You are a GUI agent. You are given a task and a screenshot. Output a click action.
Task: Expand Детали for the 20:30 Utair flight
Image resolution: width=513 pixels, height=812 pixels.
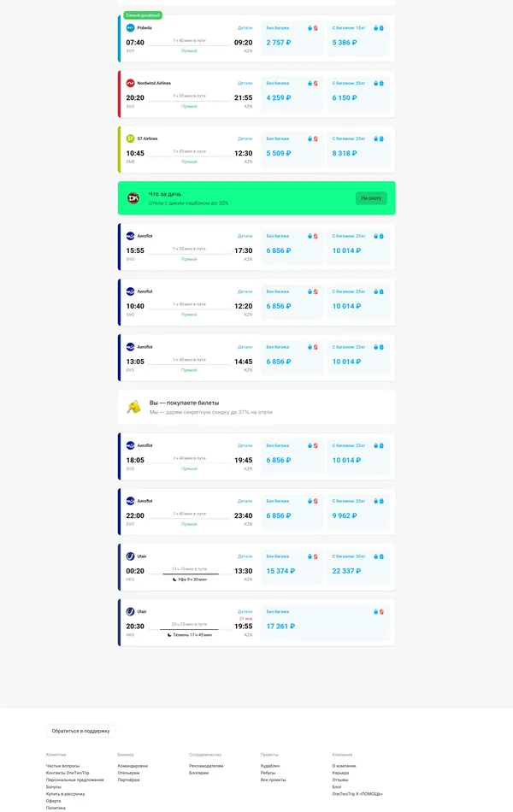point(244,610)
